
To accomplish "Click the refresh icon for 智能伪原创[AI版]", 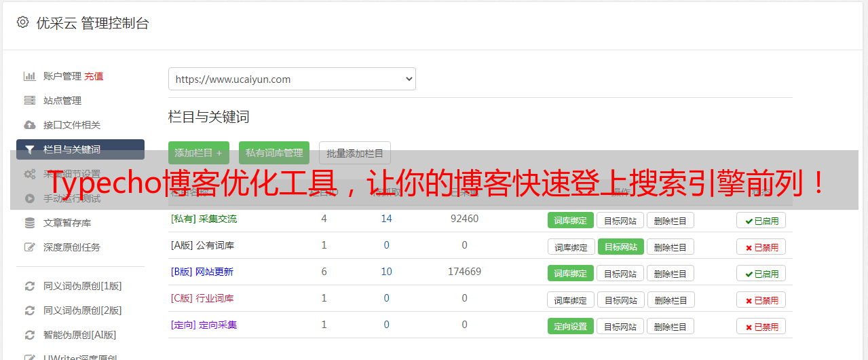I will [29, 335].
